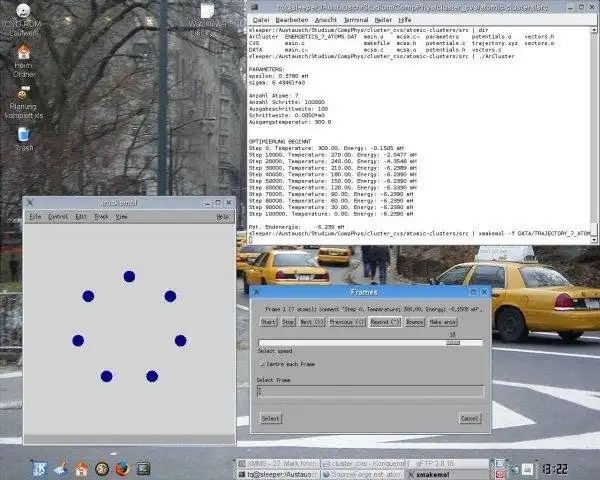This screenshot has height=480, width=600.
Task: Switch to XMMS task in taskbar
Action: coord(278,464)
